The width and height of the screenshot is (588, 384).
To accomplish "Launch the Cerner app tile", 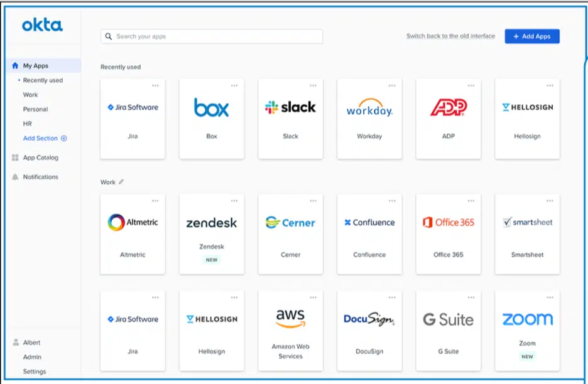I will coord(290,234).
